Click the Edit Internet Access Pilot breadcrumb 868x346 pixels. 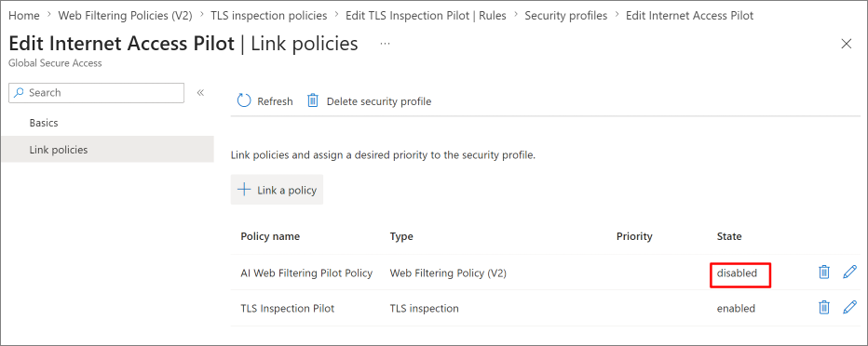(690, 16)
